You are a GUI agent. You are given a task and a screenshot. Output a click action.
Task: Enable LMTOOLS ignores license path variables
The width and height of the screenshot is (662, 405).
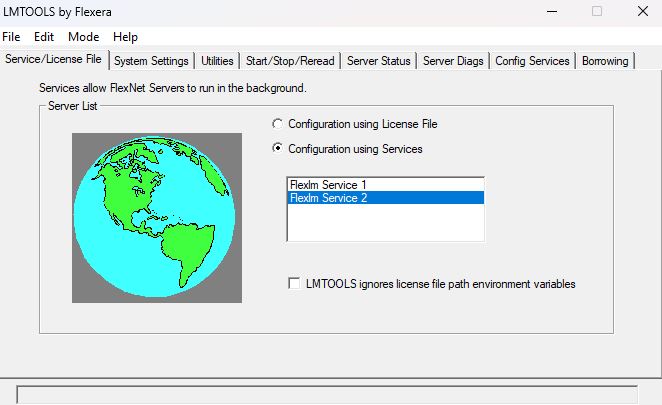point(294,284)
